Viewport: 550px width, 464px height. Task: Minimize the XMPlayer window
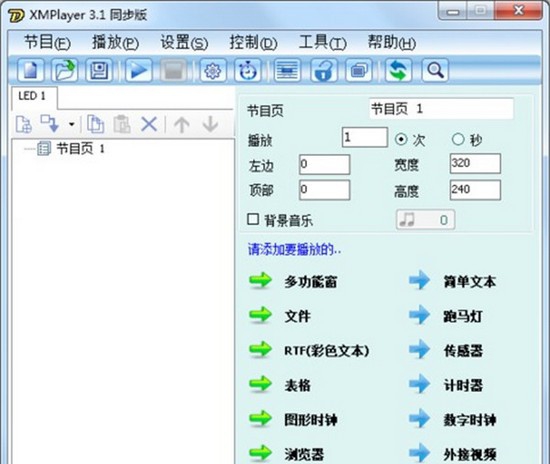point(453,12)
